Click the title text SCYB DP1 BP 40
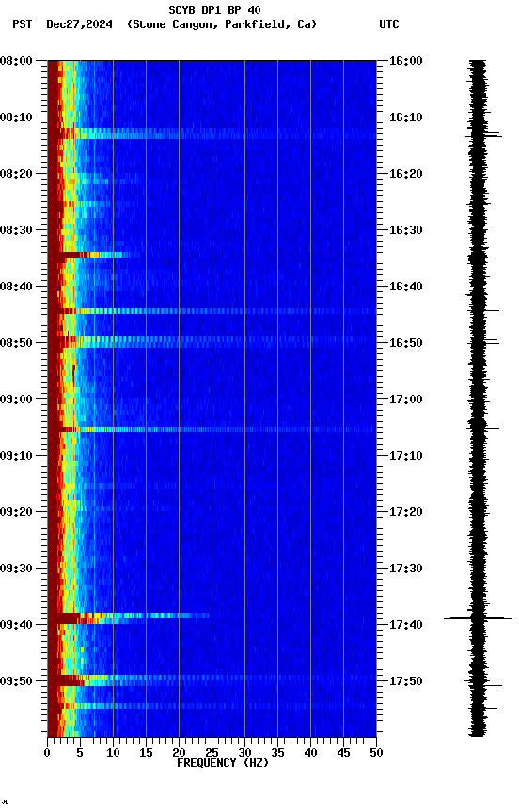 pyautogui.click(x=214, y=10)
